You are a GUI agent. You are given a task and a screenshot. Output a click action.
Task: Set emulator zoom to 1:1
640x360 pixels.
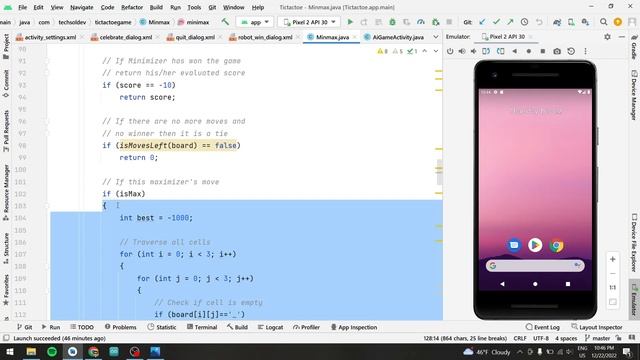(613, 288)
